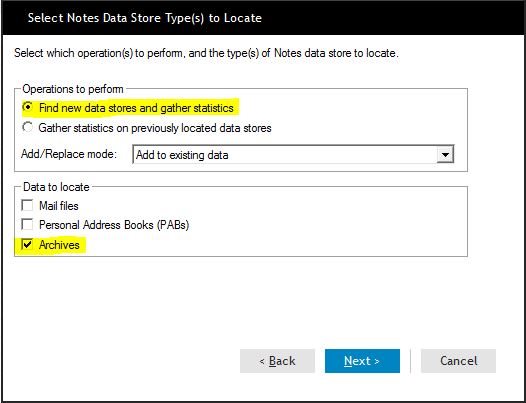This screenshot has height=403, width=526.
Task: Open the Add/Replace mode combo box
Action: coord(293,155)
